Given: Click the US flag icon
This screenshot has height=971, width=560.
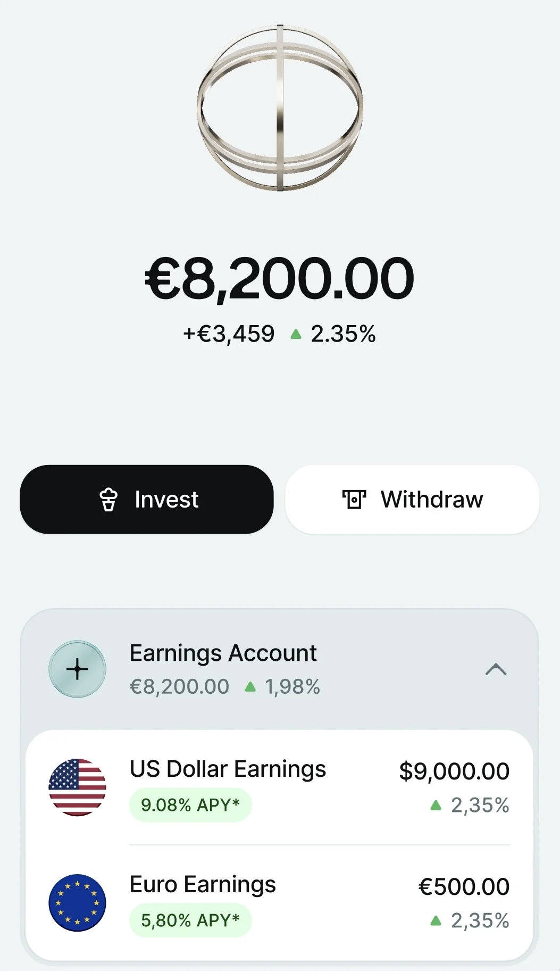Looking at the screenshot, I should [77, 787].
